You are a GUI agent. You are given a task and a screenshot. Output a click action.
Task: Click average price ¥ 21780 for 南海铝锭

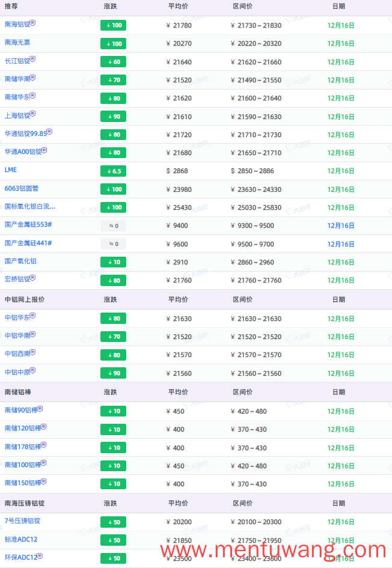tap(179, 25)
